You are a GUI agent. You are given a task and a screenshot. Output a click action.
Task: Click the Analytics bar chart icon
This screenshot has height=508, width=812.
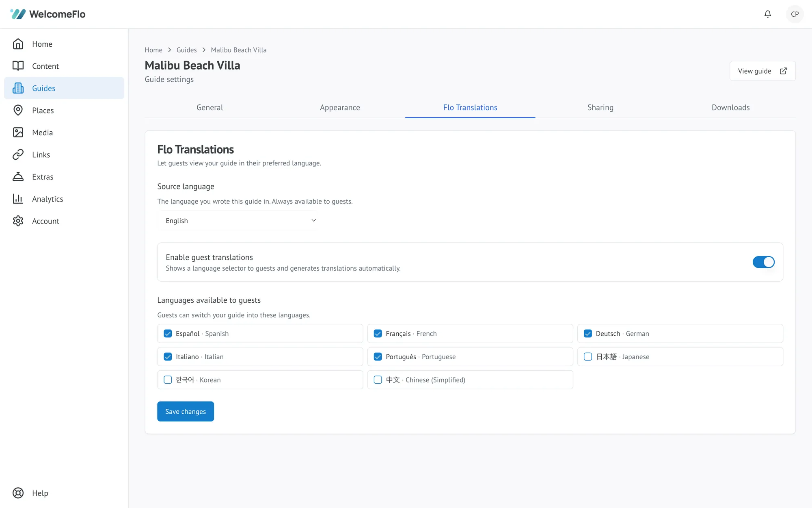pos(18,199)
